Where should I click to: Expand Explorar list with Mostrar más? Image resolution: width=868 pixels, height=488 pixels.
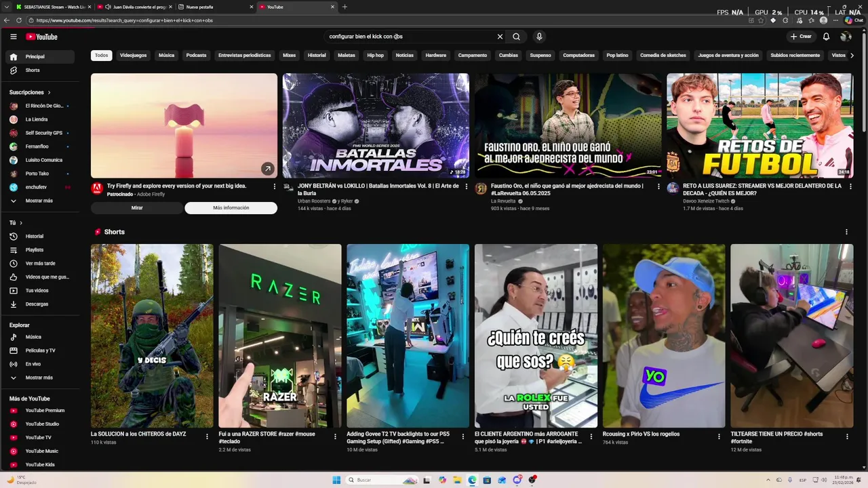tap(41, 378)
